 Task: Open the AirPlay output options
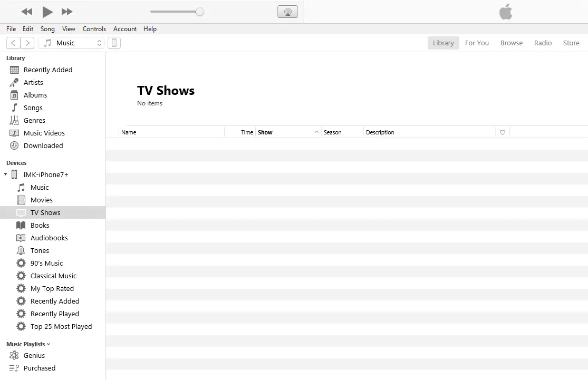click(287, 12)
